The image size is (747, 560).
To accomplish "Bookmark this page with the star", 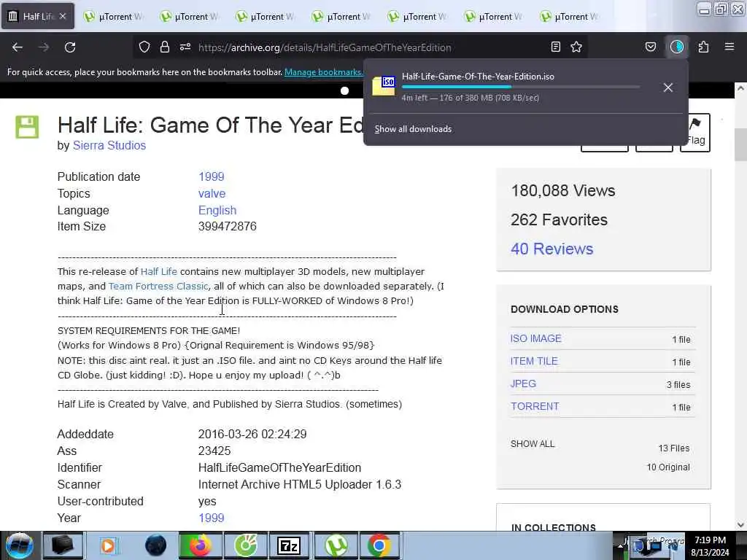I will [576, 47].
